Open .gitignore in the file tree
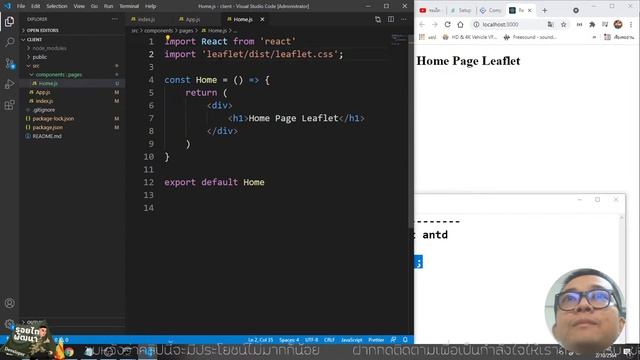This screenshot has height=360, width=640. (x=44, y=110)
